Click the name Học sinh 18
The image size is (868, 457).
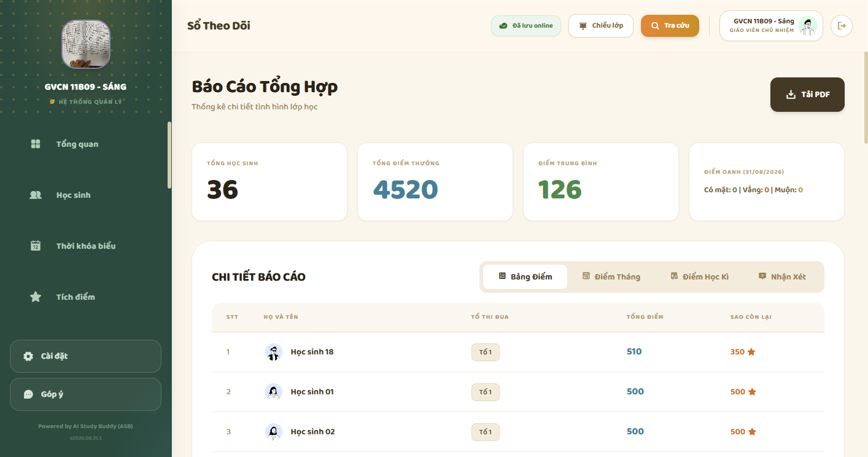tap(312, 352)
